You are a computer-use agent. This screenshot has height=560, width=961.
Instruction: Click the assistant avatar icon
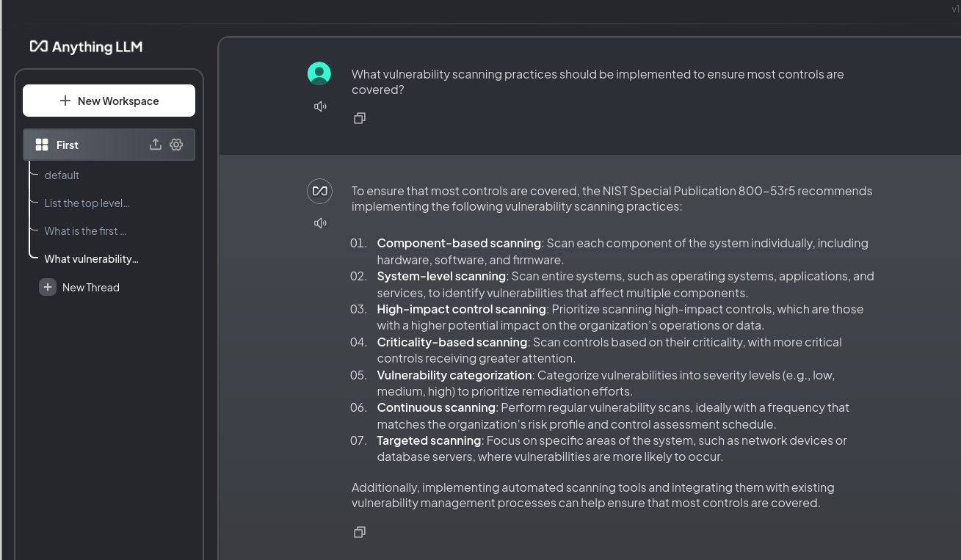click(x=319, y=191)
